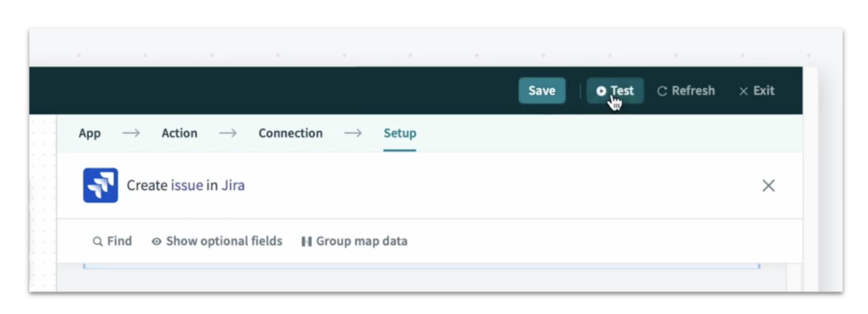
Task: Close the Create issue in Jira panel
Action: pyautogui.click(x=768, y=186)
